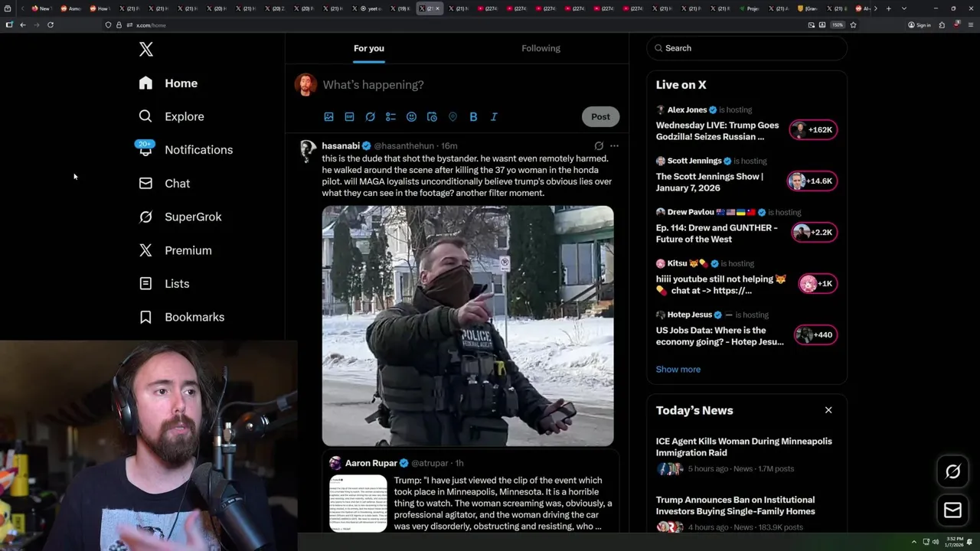The height and width of the screenshot is (551, 980).
Task: Open Notifications with the 20+ badge
Action: coord(185,149)
